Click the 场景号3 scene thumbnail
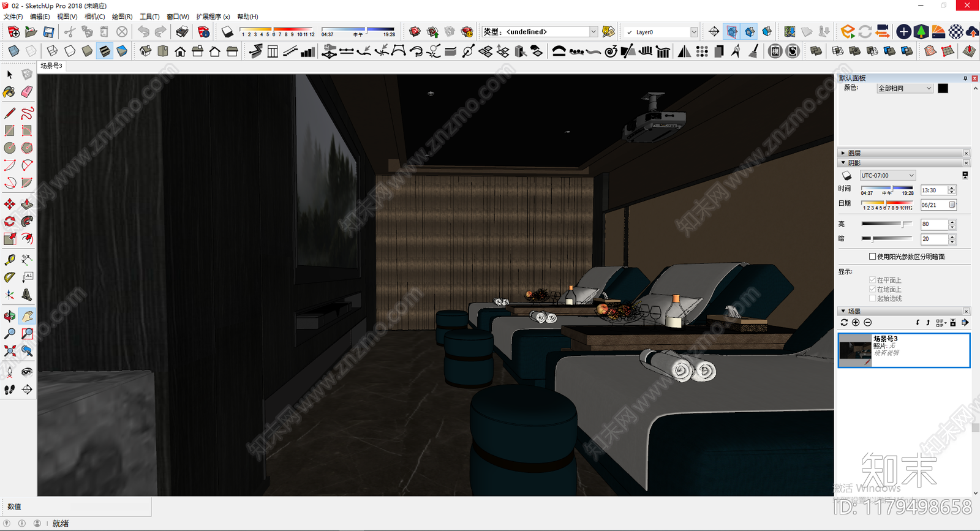 pos(855,350)
